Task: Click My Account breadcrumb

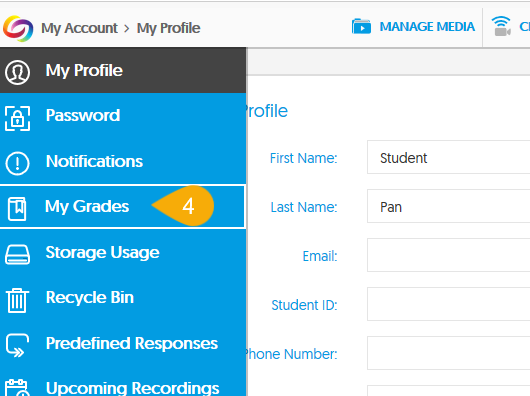Action: (x=79, y=28)
